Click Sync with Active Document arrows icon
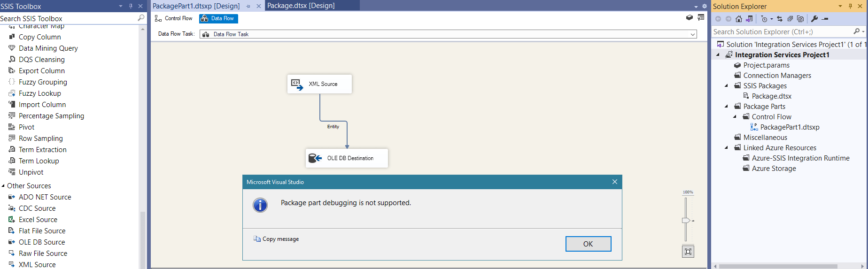 [x=780, y=19]
